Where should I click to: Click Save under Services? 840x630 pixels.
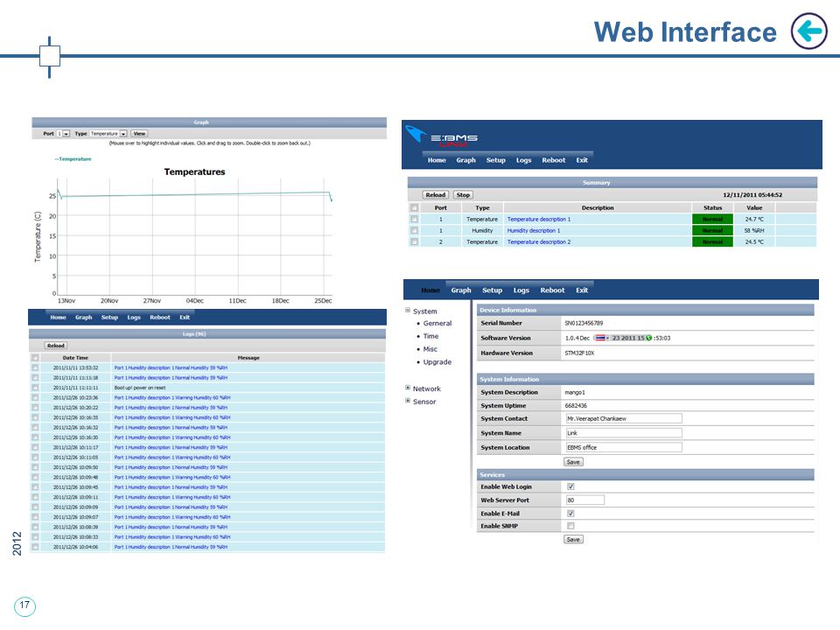[573, 540]
